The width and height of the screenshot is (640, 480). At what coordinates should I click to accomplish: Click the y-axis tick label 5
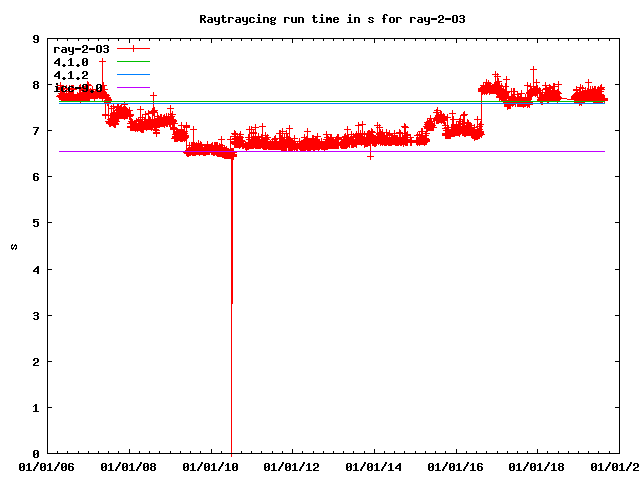click(x=36, y=224)
